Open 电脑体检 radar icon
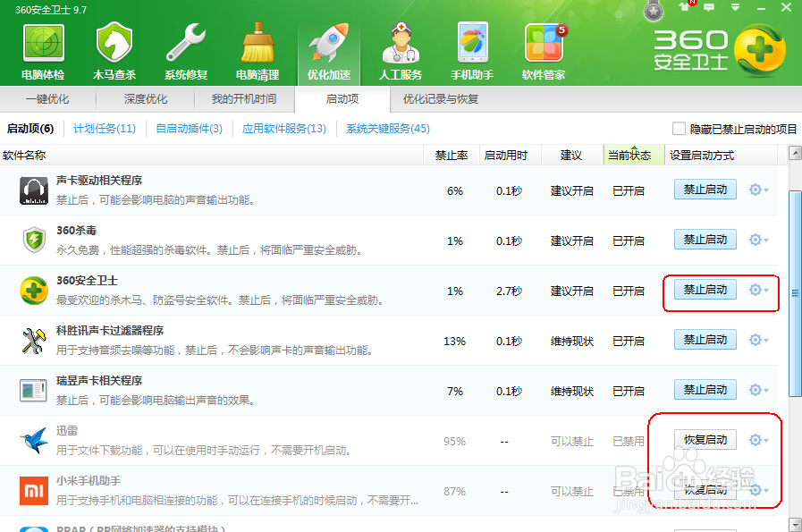This screenshot has width=802, height=532. pyautogui.click(x=43, y=42)
